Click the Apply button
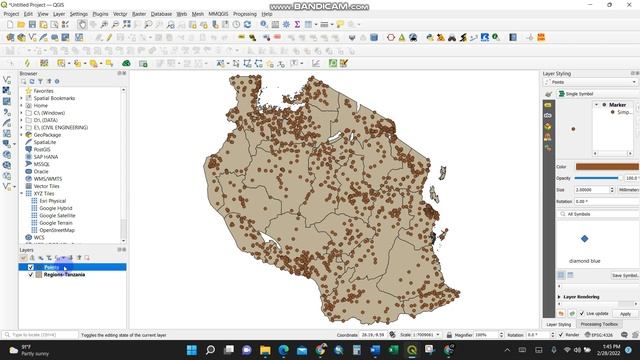 click(625, 314)
